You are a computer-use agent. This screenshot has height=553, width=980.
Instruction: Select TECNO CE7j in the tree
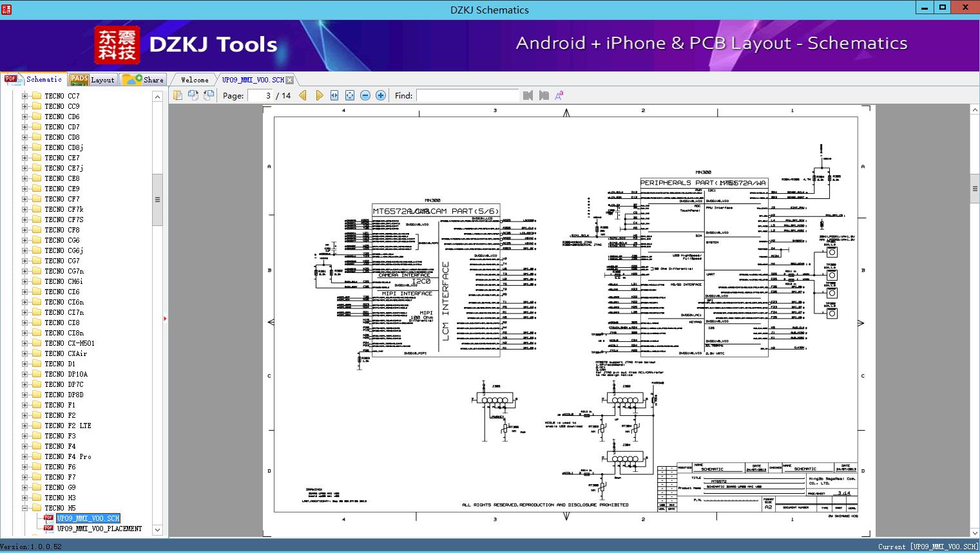(x=64, y=168)
